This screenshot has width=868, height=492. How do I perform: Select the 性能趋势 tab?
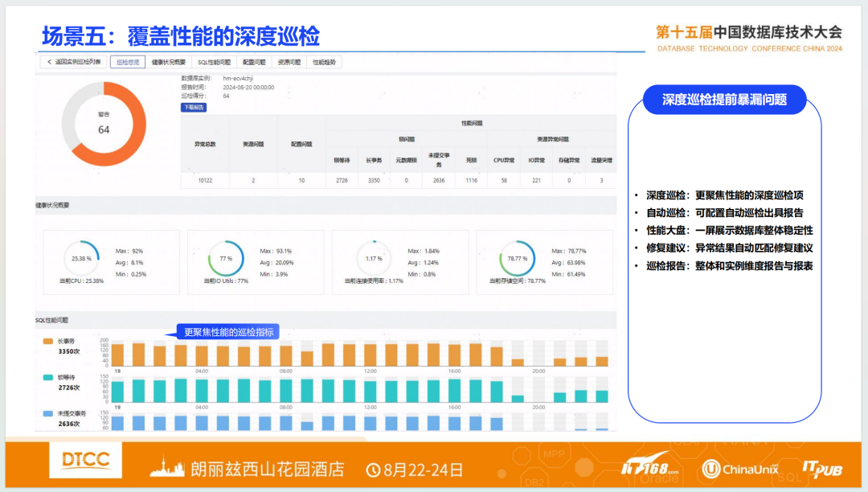[x=324, y=62]
